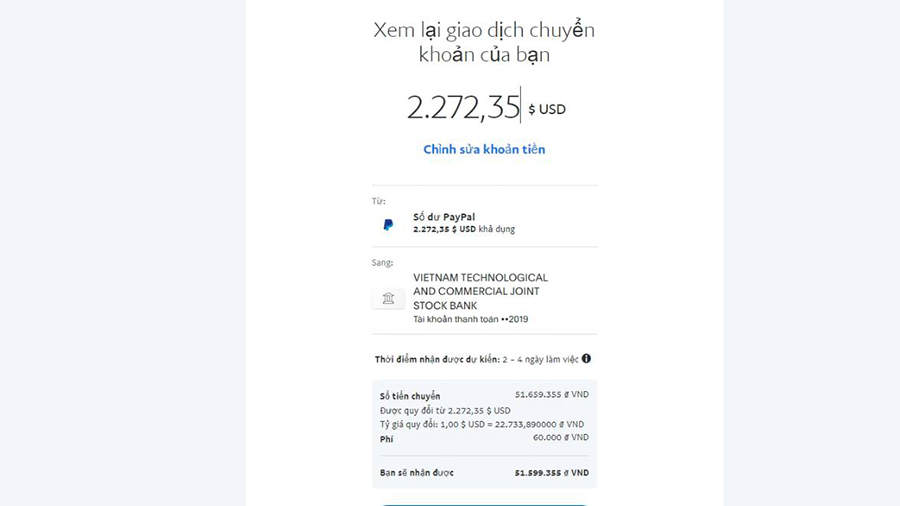Click the Xem lại giao dịch page heading
The width and height of the screenshot is (900, 506).
pos(484,42)
